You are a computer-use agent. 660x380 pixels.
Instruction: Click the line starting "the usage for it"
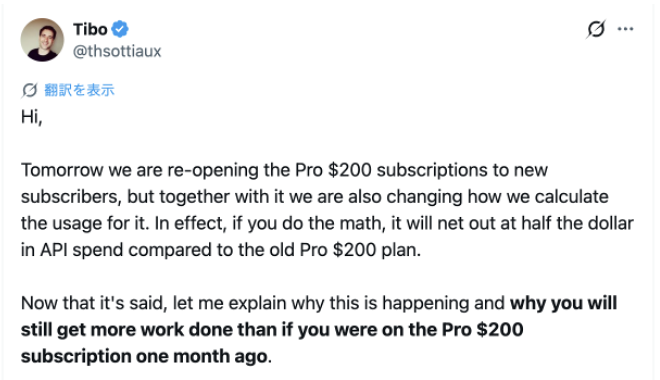(x=327, y=223)
